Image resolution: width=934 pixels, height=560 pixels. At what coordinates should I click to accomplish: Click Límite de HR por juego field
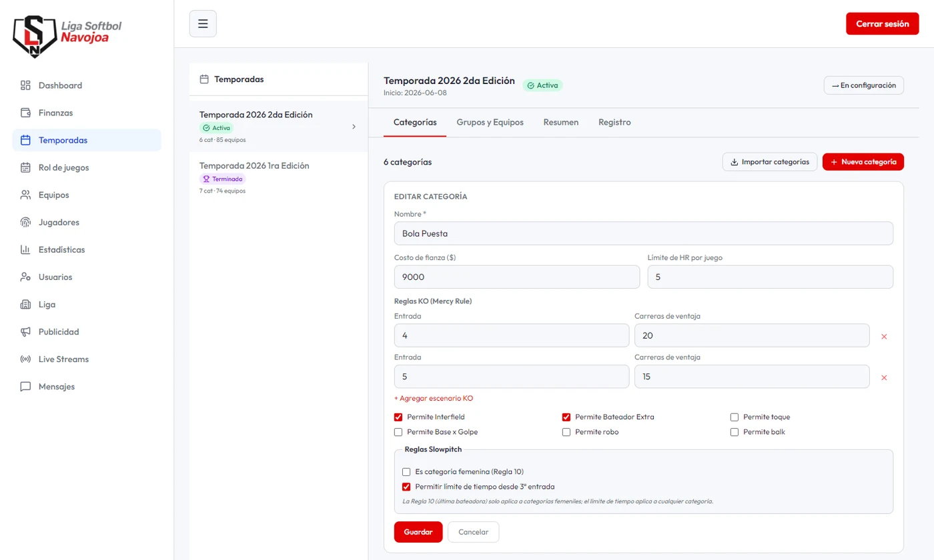pos(771,277)
